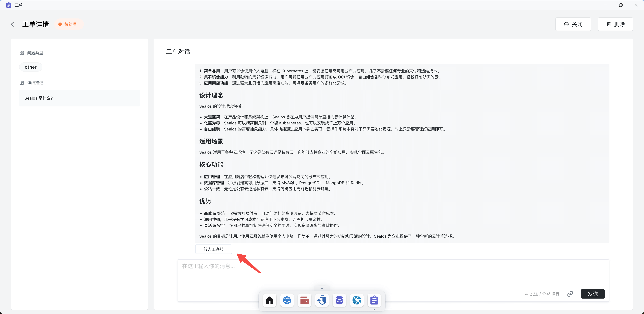The image size is (644, 314).
Task: Click the 工单对话 heading
Action: pyautogui.click(x=178, y=52)
